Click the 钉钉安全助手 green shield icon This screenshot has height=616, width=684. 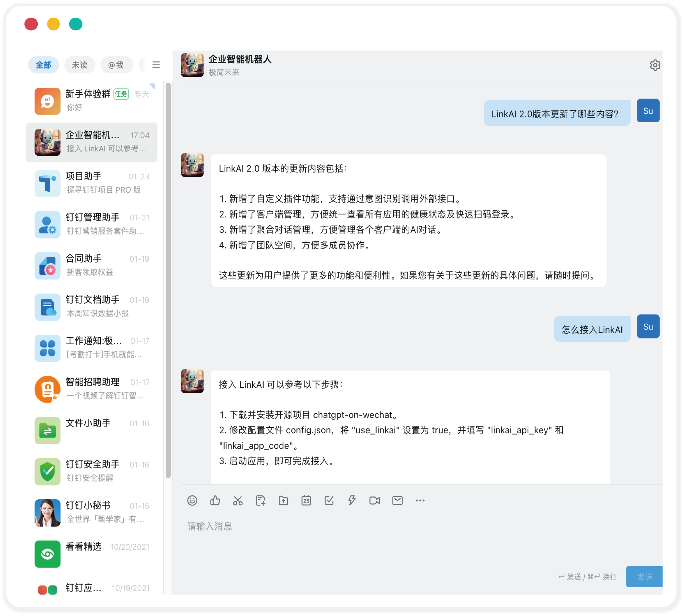(47, 472)
